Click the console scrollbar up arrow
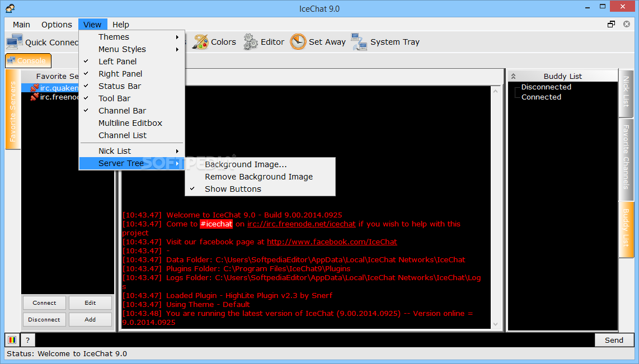Image resolution: width=639 pixels, height=364 pixels. [496, 91]
